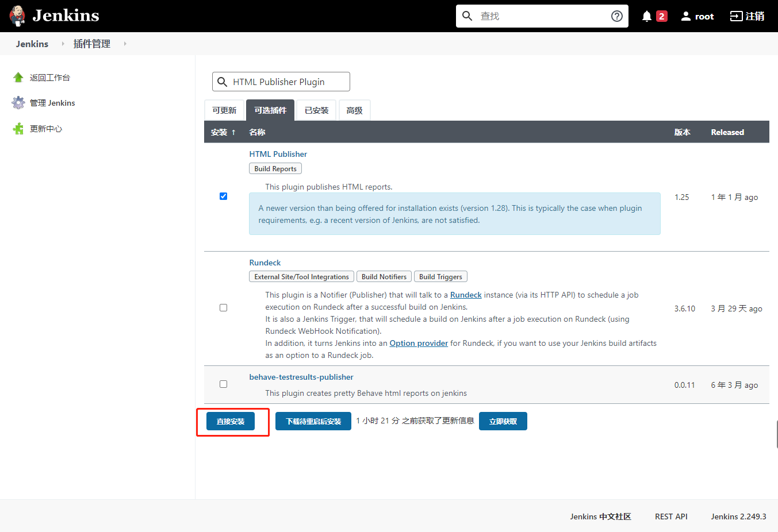
Task: Click the red notification count badge
Action: click(662, 16)
